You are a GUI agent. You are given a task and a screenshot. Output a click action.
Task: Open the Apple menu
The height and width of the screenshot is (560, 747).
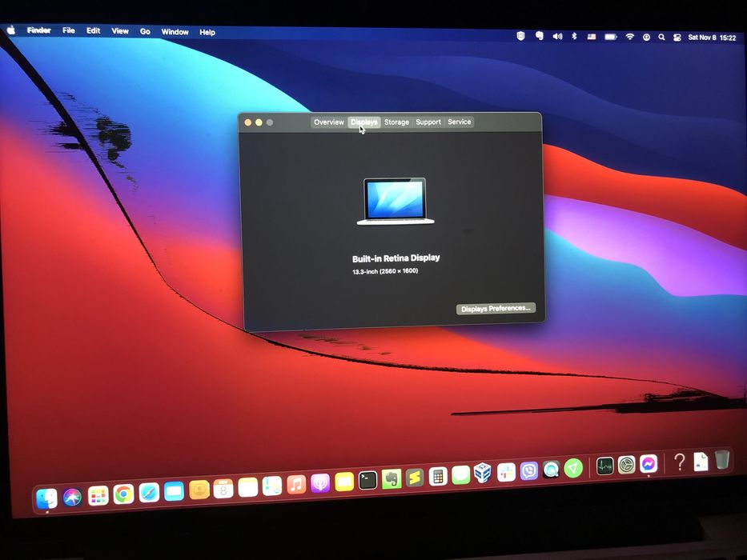pyautogui.click(x=11, y=30)
